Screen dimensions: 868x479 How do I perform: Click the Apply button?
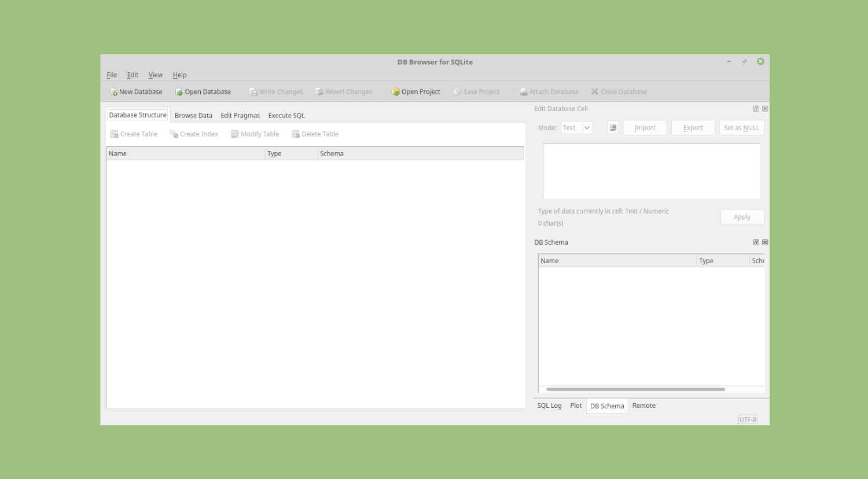tap(742, 217)
